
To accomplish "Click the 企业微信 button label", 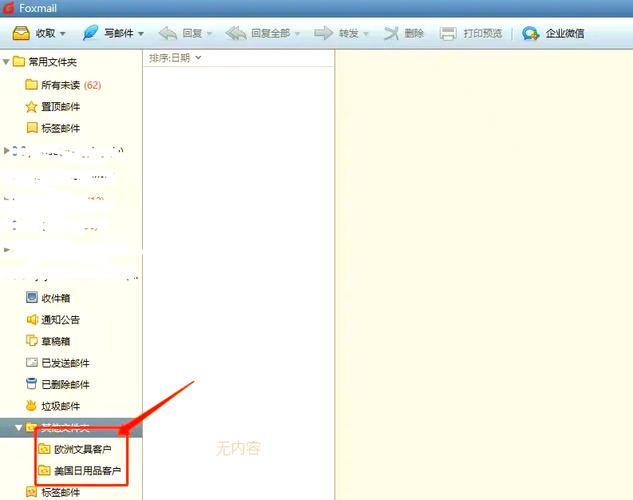I will click(565, 33).
